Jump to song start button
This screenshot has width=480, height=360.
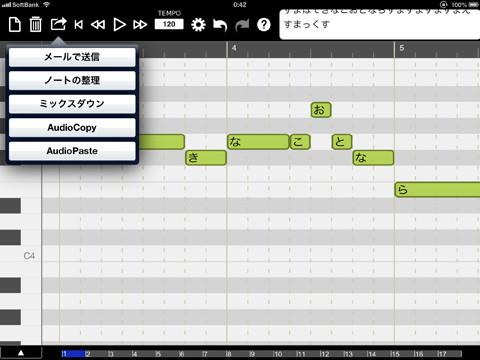[79, 25]
